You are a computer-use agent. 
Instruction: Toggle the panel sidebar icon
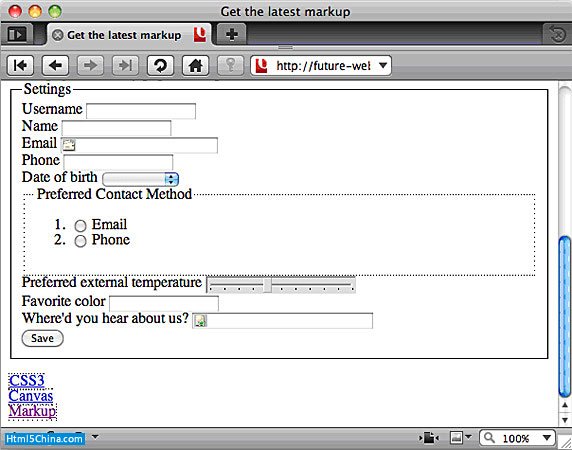point(17,35)
